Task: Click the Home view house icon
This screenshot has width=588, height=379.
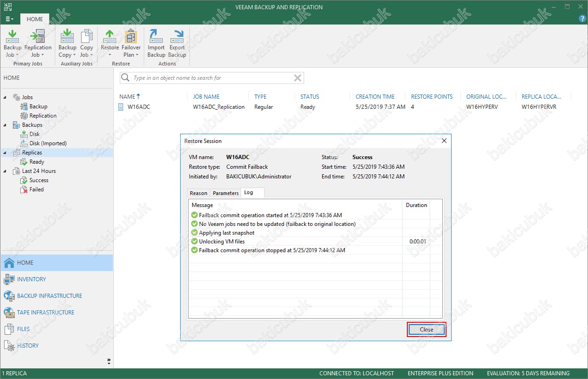Action: click(9, 263)
